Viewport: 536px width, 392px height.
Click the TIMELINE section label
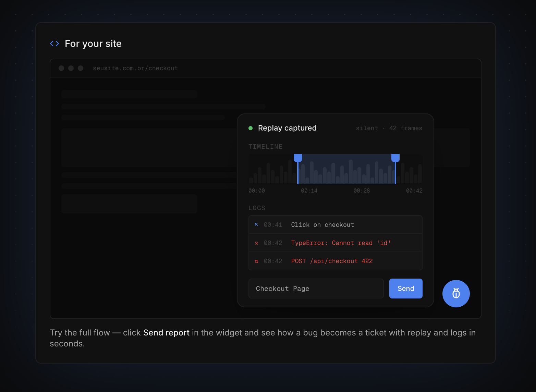(x=266, y=147)
